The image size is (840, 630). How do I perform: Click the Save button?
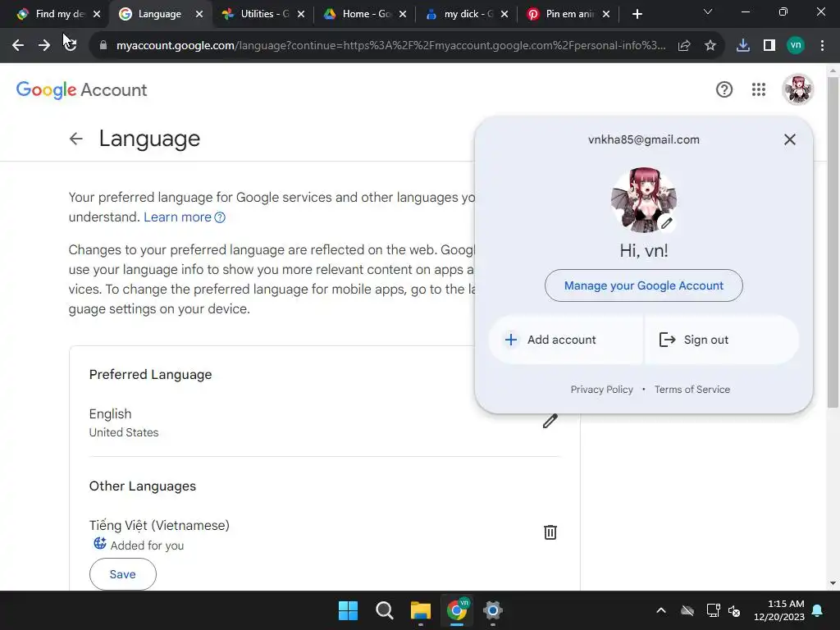coord(123,574)
